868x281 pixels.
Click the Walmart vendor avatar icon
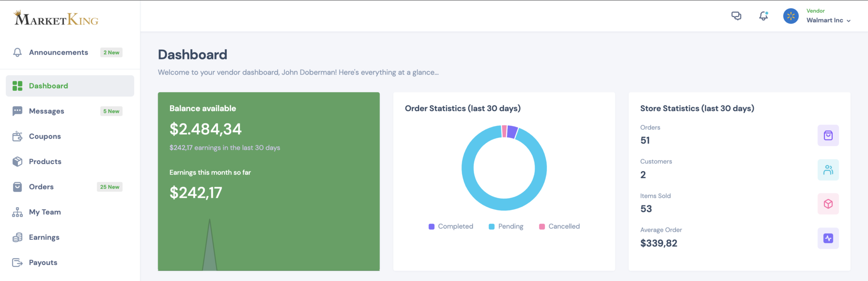click(790, 16)
